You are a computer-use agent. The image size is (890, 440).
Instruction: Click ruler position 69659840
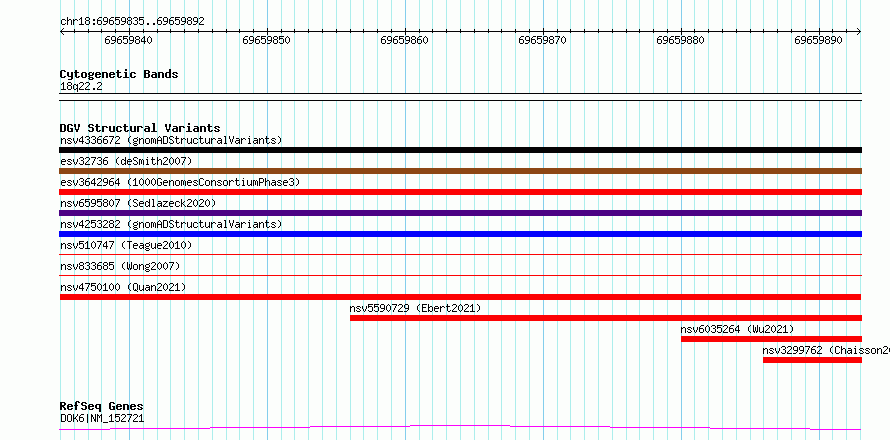click(128, 40)
